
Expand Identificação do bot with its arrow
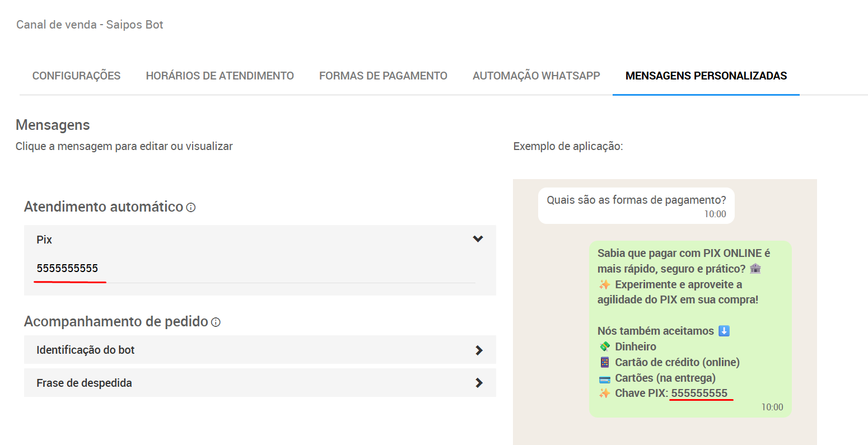click(x=479, y=350)
